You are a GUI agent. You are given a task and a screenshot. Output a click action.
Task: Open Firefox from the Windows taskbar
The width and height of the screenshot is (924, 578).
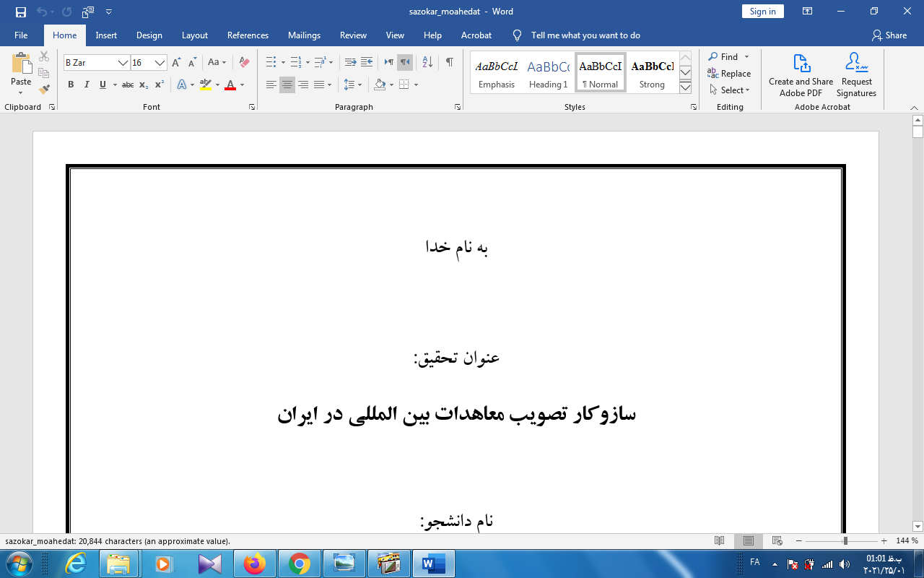click(x=254, y=563)
